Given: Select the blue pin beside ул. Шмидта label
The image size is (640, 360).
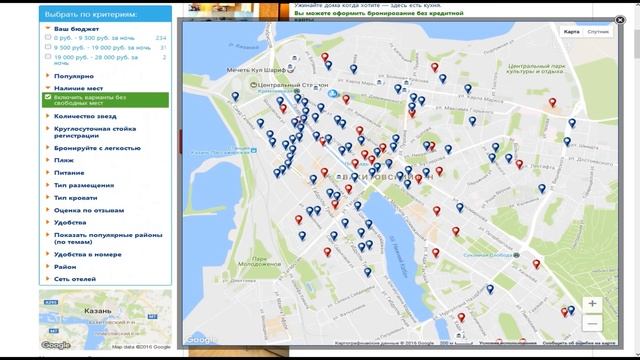Looking at the screenshot, I should click(x=567, y=141).
